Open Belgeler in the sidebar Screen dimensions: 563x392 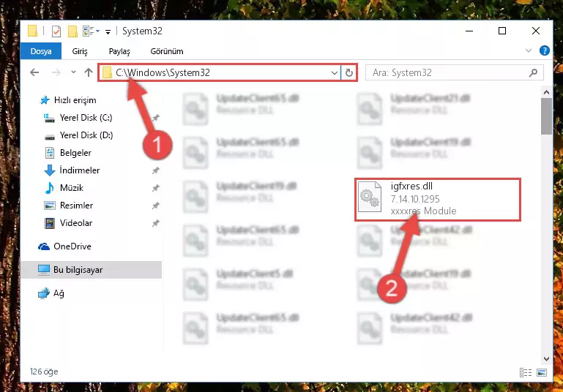[x=75, y=153]
